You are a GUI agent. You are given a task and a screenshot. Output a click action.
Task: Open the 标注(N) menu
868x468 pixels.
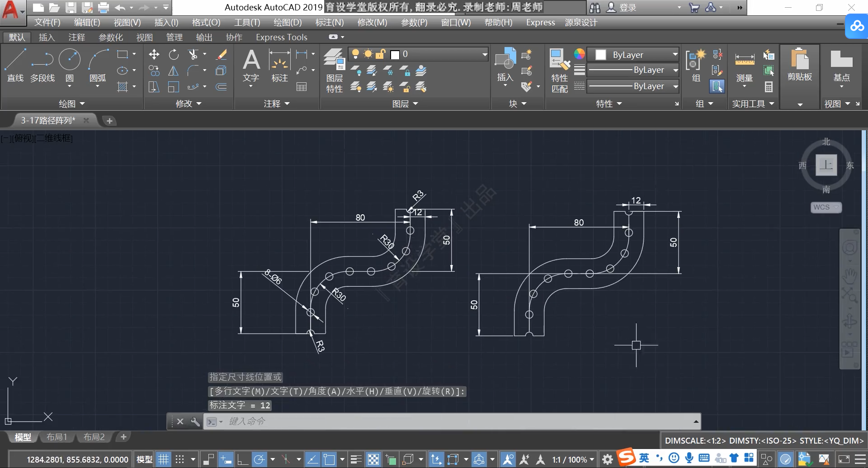[x=329, y=22]
